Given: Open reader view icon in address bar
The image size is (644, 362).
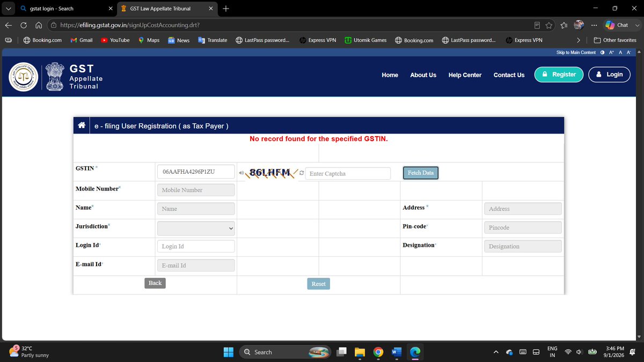Looking at the screenshot, I should [x=537, y=25].
